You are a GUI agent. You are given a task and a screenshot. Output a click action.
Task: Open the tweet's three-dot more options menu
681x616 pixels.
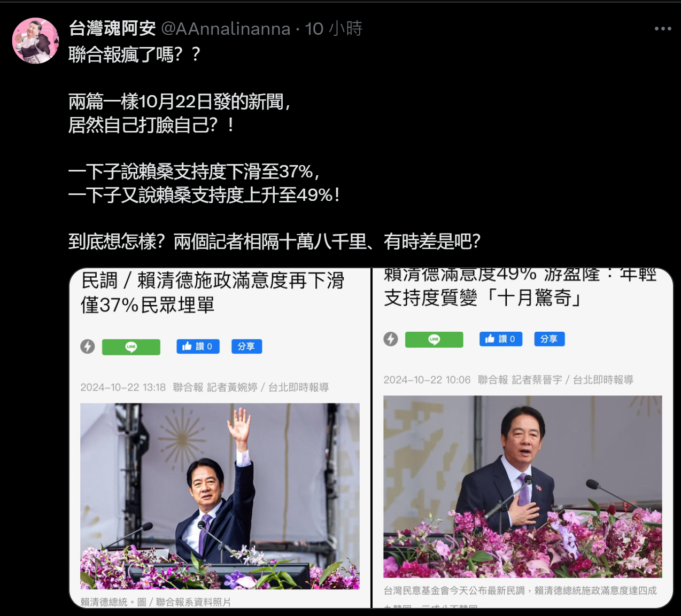(x=663, y=28)
